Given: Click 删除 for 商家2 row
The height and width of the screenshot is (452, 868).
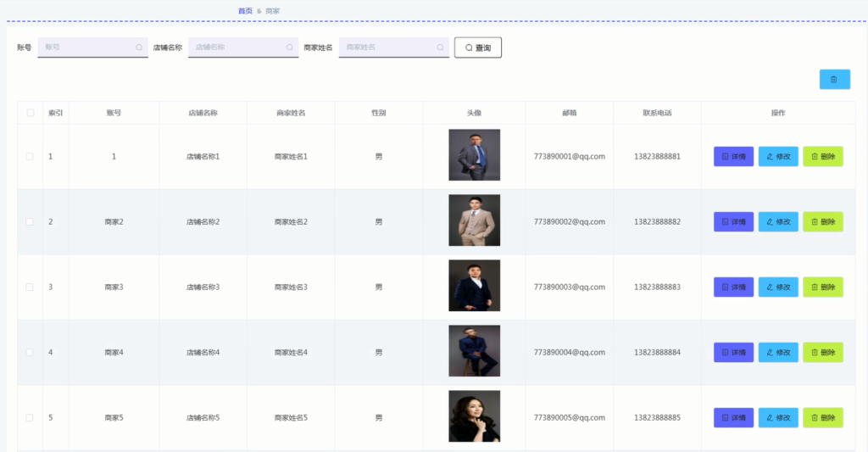Looking at the screenshot, I should [823, 222].
